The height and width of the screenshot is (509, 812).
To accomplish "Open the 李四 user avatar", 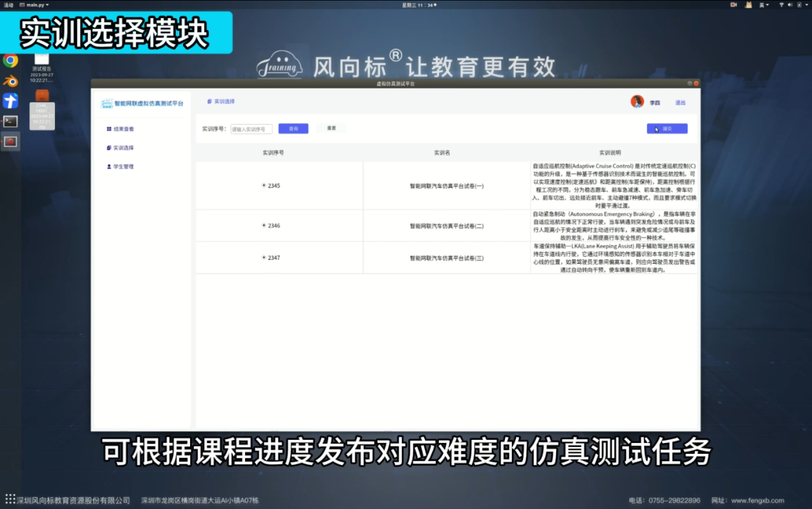I will 637,102.
